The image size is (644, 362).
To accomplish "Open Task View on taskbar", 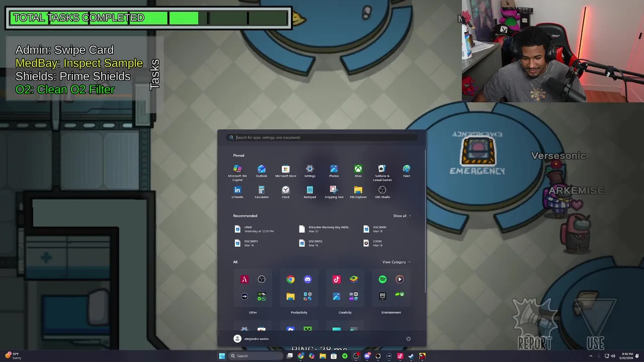I will pos(290,356).
